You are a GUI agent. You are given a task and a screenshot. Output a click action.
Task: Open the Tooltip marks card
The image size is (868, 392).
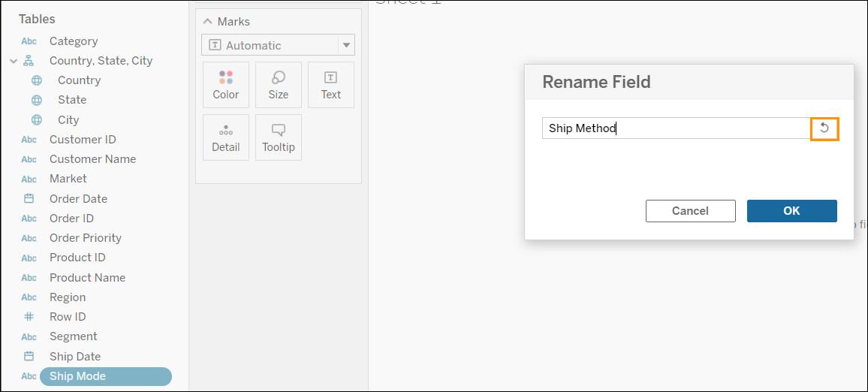click(279, 137)
